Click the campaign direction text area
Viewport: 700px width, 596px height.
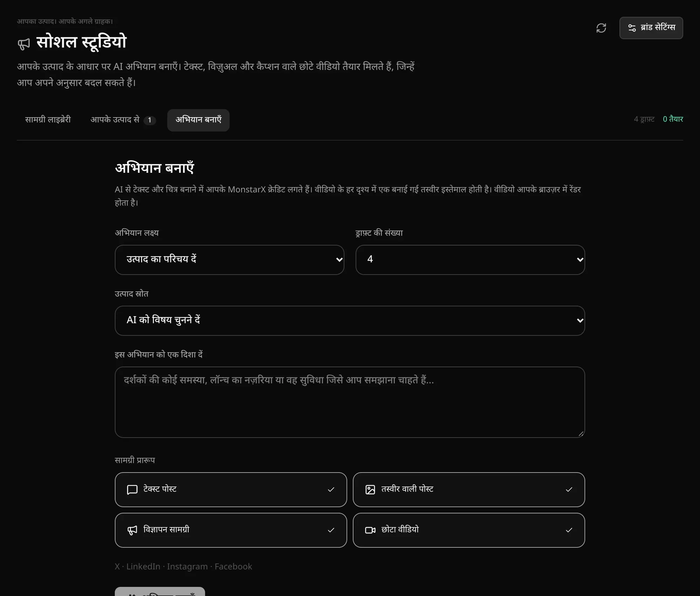tap(350, 402)
